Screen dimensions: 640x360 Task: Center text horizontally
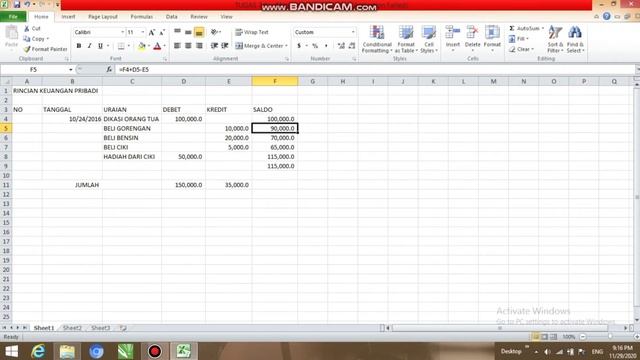pyautogui.click(x=188, y=46)
